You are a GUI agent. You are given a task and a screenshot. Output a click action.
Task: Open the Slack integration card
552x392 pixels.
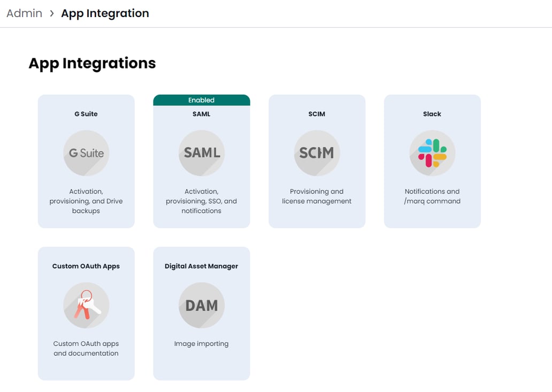432,160
